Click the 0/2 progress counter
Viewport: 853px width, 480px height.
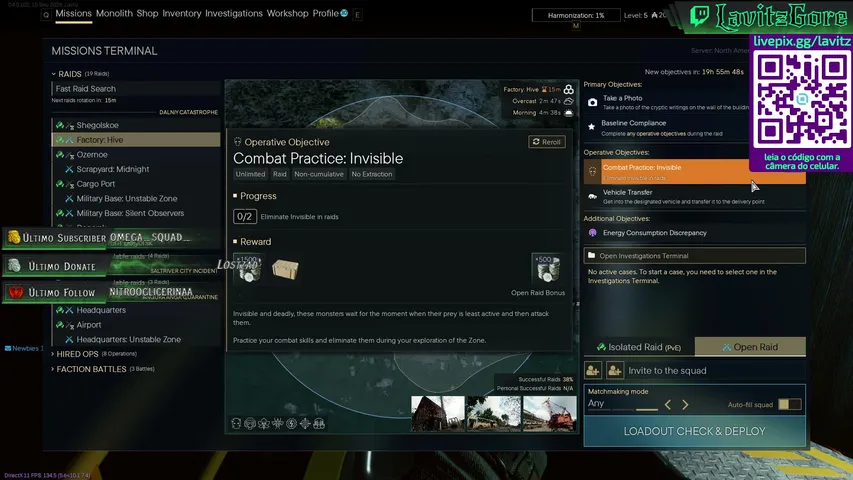[x=245, y=217]
